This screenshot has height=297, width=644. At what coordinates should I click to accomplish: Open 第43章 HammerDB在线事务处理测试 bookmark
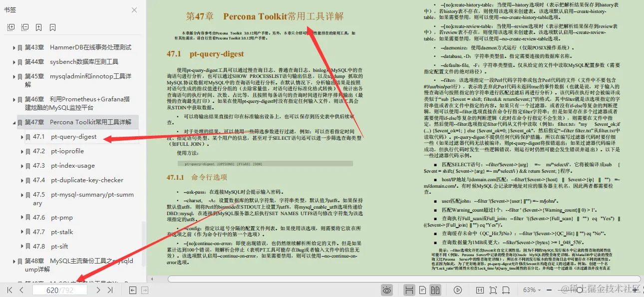click(78, 47)
